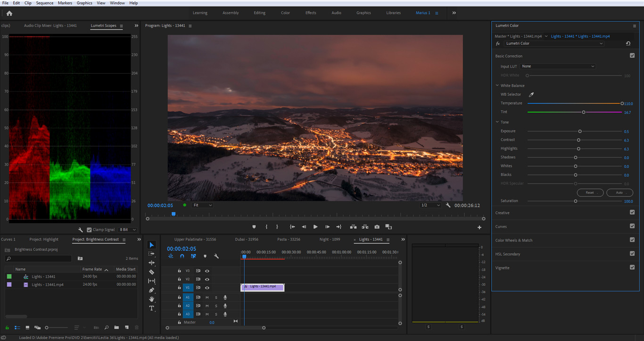Select the Razor tool in toolbar

(x=151, y=272)
